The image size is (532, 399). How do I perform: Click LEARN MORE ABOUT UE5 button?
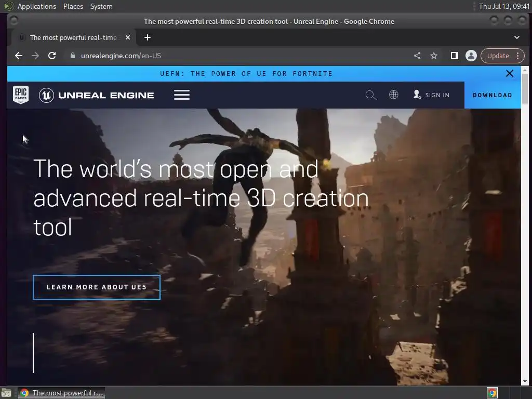(x=96, y=287)
